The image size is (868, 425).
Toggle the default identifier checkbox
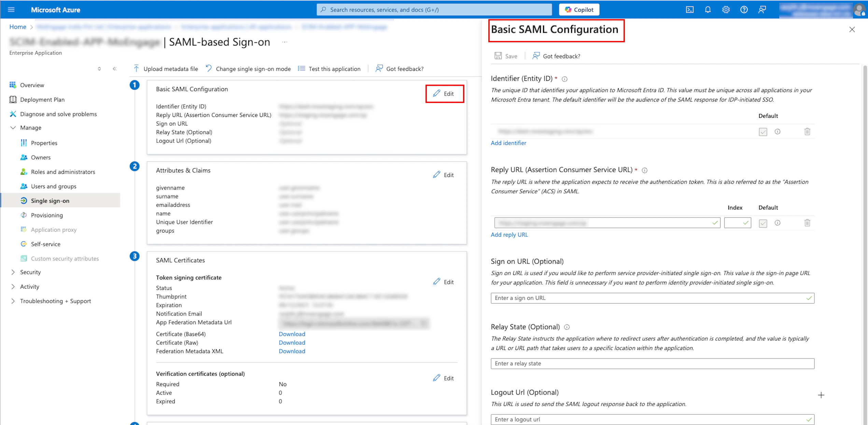(x=763, y=132)
